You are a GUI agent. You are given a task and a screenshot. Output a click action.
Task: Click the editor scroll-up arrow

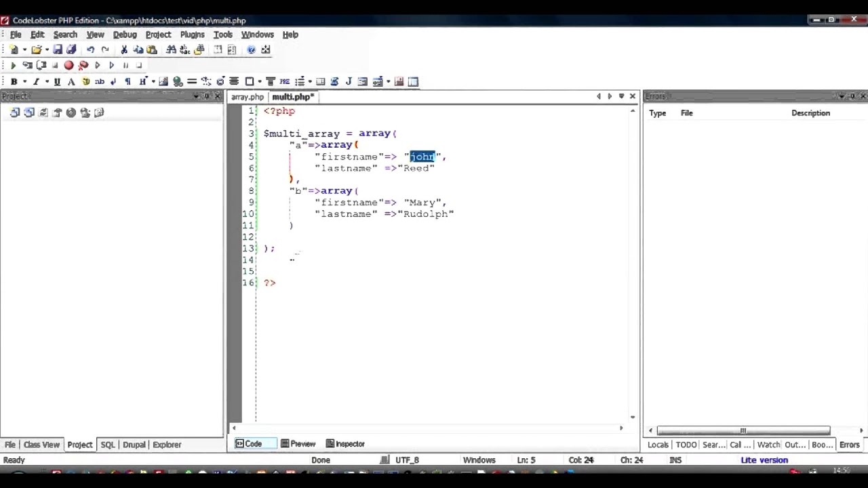(x=633, y=110)
